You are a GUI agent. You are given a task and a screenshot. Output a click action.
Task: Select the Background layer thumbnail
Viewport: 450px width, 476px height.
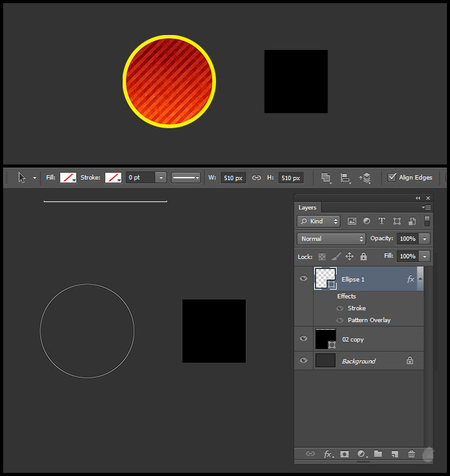coord(325,360)
